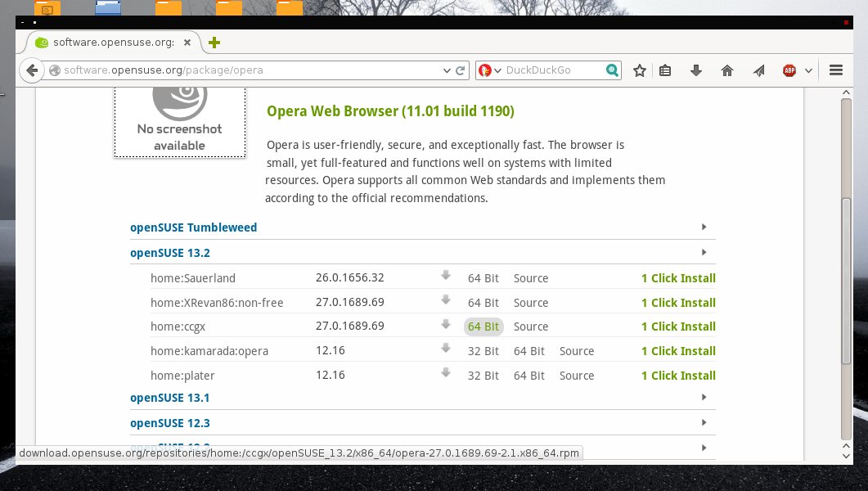
Task: Bookmark this page with the star icon
Action: coord(640,70)
